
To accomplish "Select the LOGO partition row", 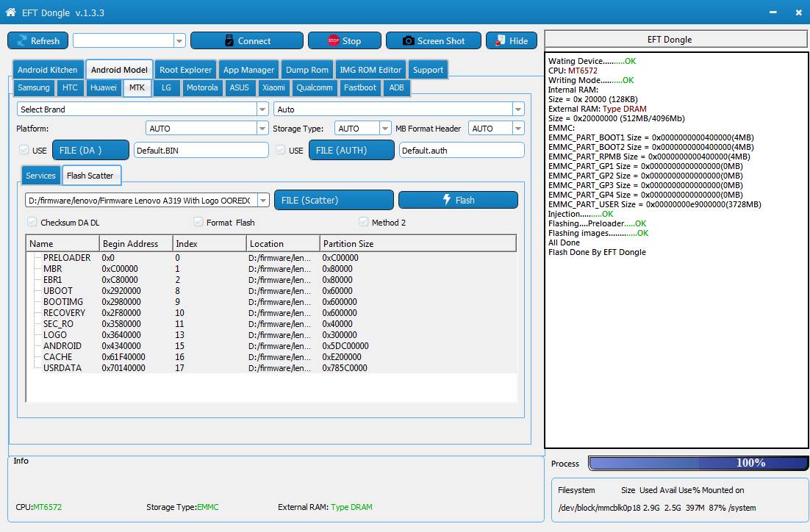I will click(271, 334).
